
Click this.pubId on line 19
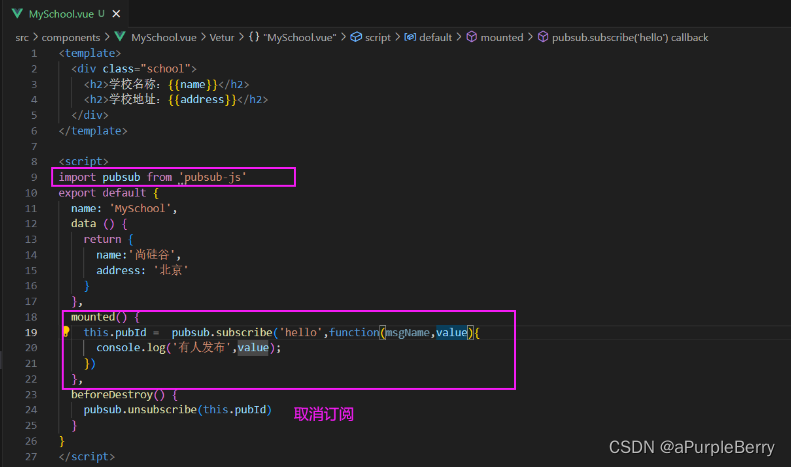coord(115,332)
